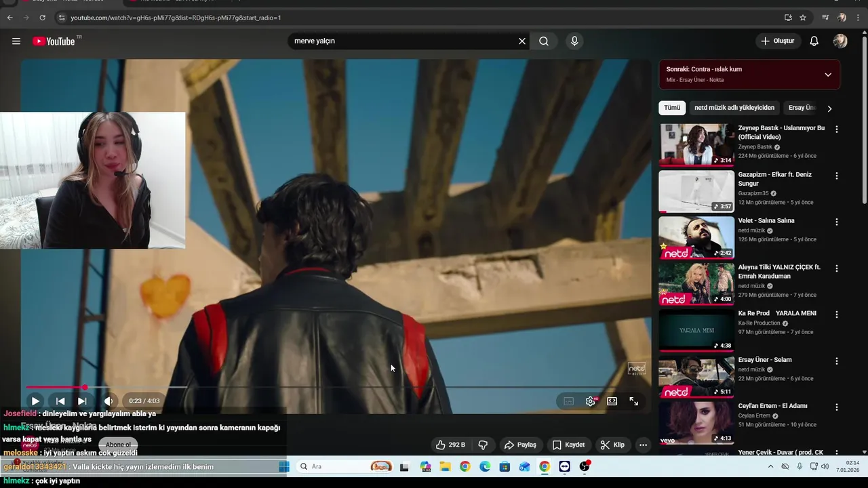Open Aleyna Tilki YALNIZ ÇİÇEK video title
Image resolution: width=868 pixels, height=488 pixels.
click(780, 272)
